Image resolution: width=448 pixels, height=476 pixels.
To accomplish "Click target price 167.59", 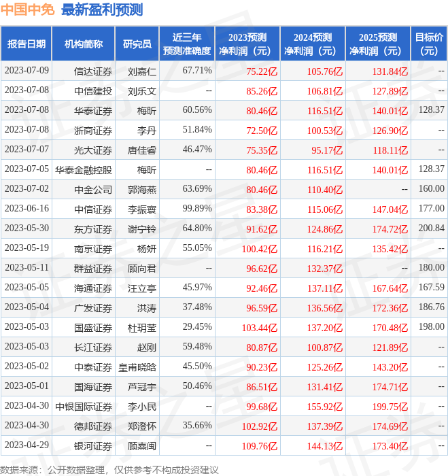I will (x=431, y=287).
